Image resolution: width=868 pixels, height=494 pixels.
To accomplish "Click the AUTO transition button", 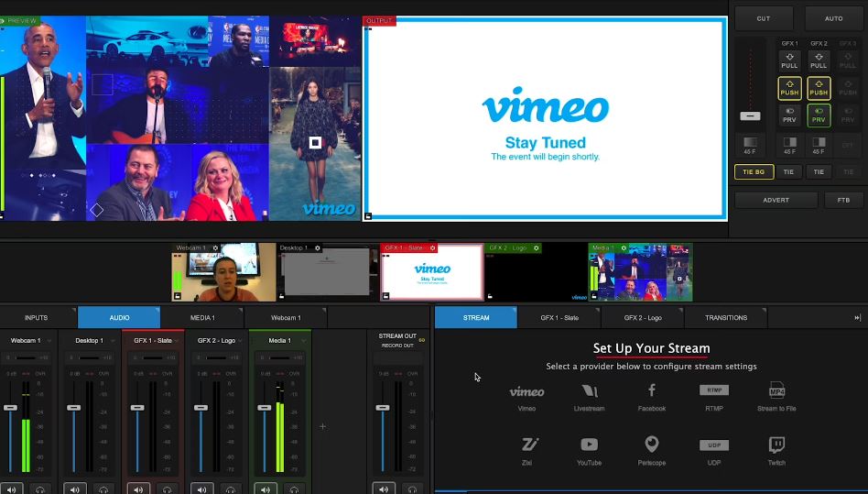I will pyautogui.click(x=833, y=18).
